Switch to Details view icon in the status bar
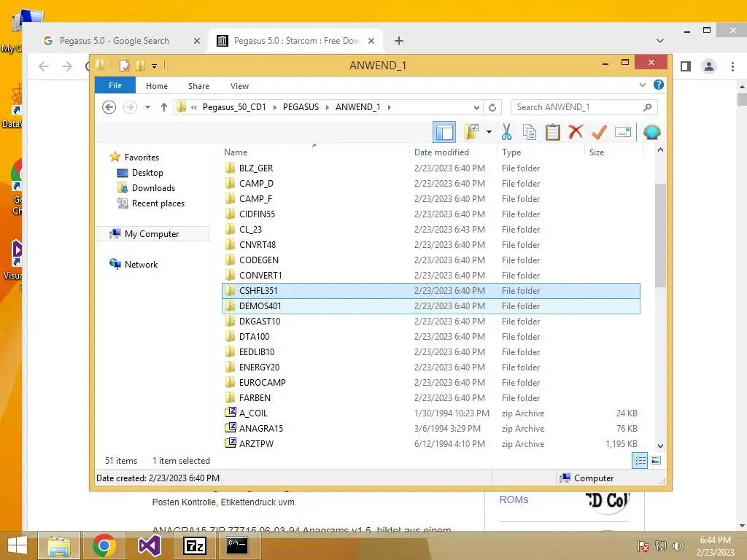This screenshot has width=747, height=560. pos(640,460)
